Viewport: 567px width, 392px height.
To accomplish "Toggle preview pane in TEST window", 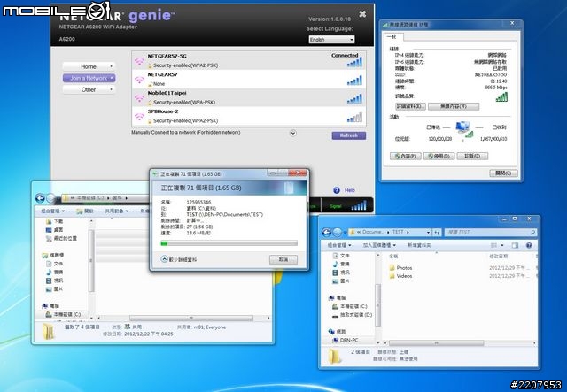I will tap(515, 245).
